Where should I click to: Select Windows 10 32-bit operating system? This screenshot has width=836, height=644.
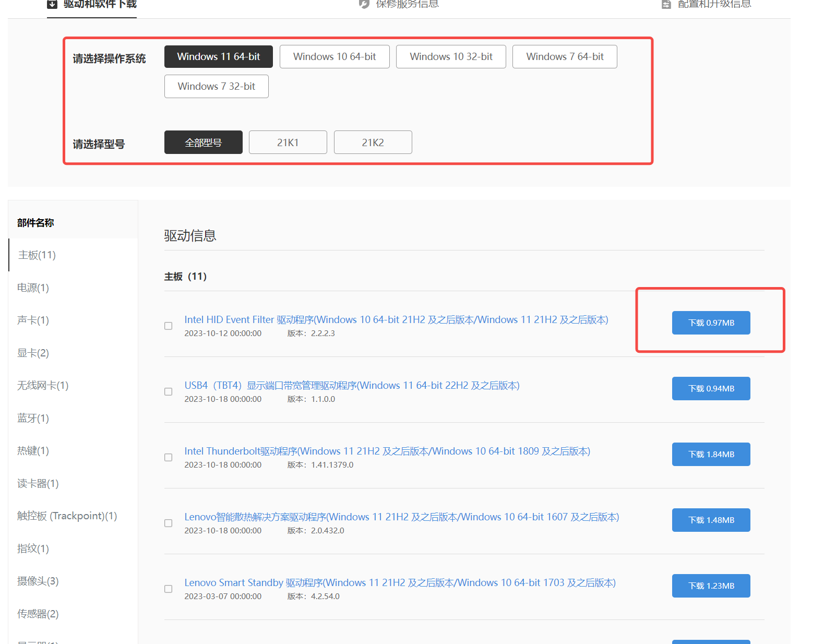click(x=451, y=56)
